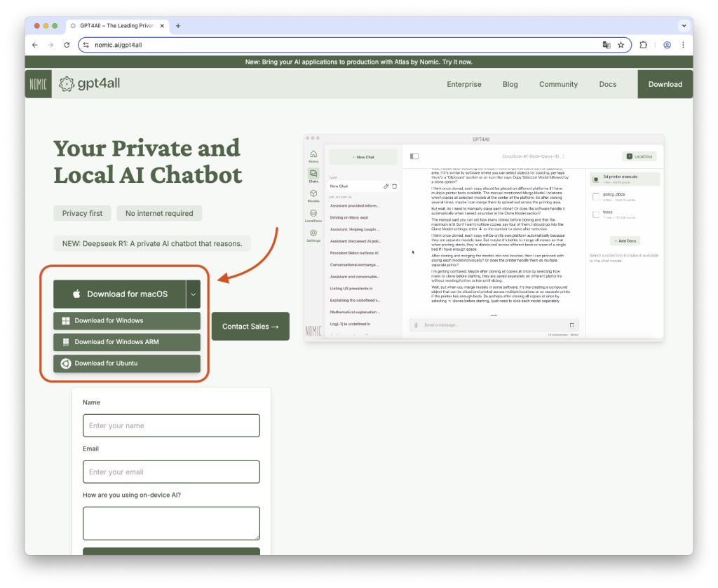Viewport: 718px width, 588px height.
Task: Expand the tab search dropdown arrow
Action: coord(683,25)
